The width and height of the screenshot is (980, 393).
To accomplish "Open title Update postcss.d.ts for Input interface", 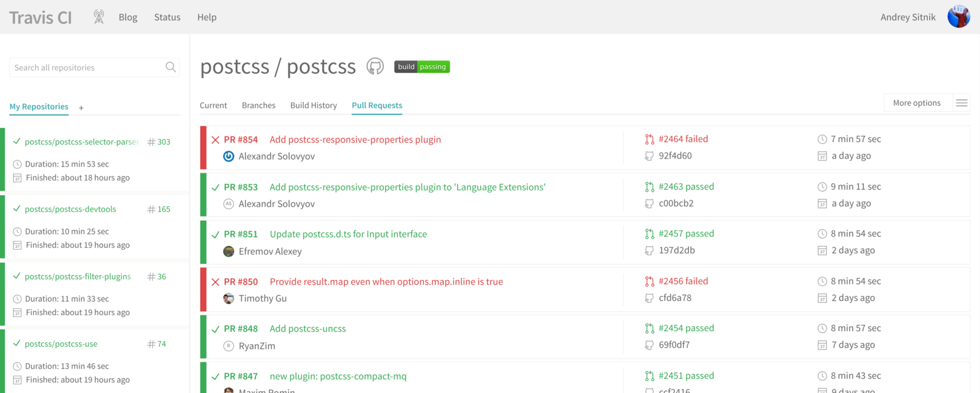I will point(348,234).
